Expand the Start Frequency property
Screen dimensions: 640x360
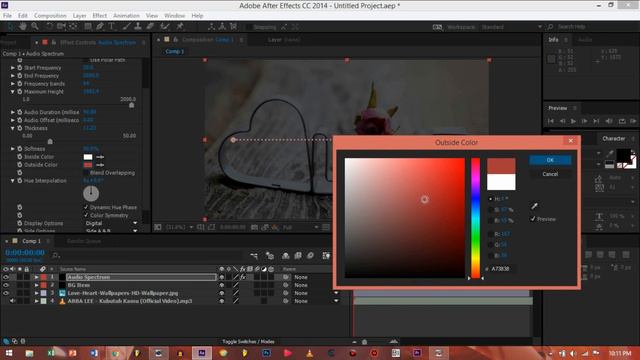point(13,68)
